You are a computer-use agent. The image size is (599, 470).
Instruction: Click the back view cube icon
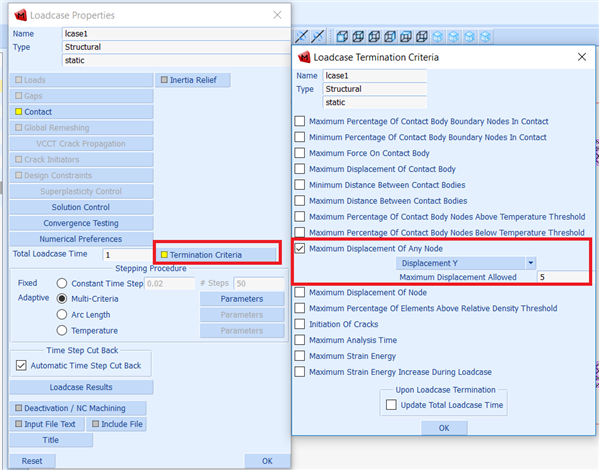coord(358,37)
